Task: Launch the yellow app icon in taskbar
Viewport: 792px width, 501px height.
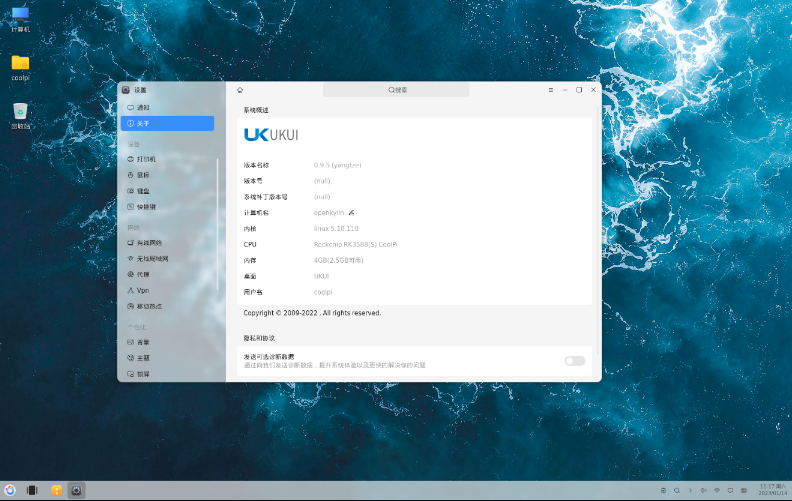Action: point(57,490)
